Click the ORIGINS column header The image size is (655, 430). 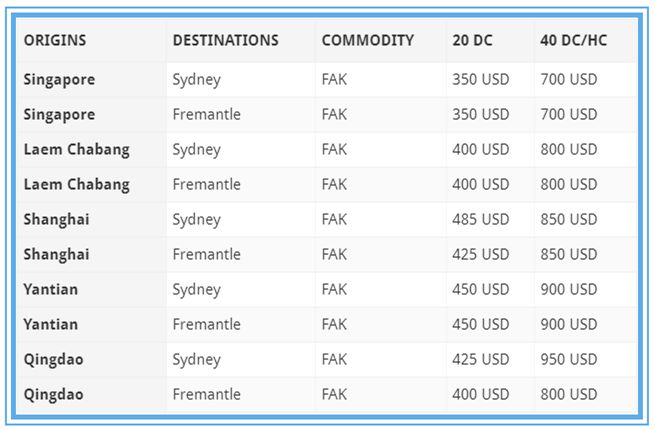(55, 41)
